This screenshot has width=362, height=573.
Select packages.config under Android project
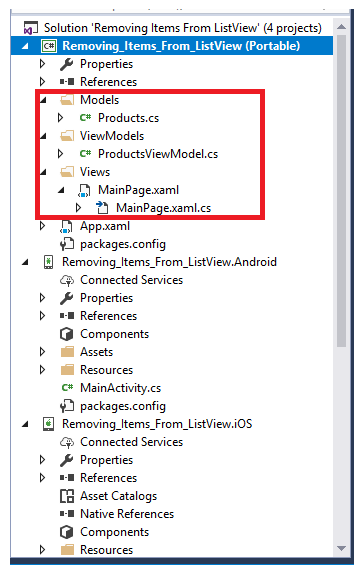pos(123,406)
